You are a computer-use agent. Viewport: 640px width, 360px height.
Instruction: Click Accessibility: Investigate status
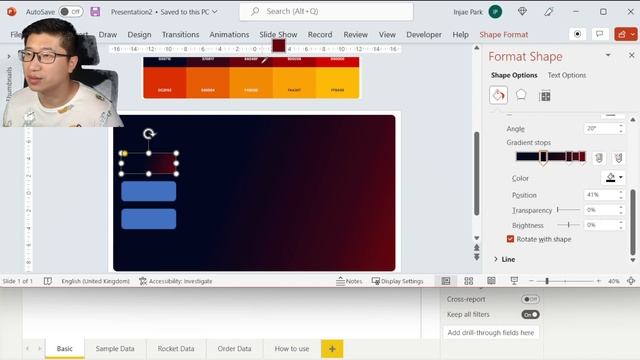176,281
